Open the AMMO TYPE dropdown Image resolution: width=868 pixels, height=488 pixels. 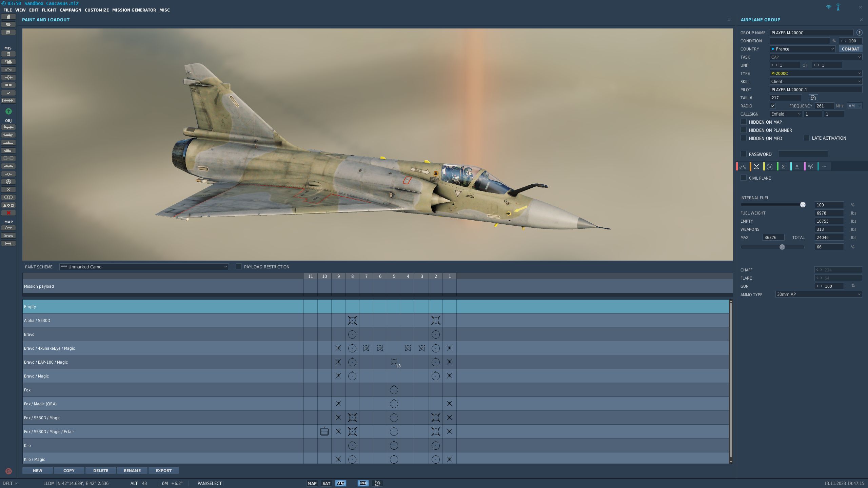(818, 294)
